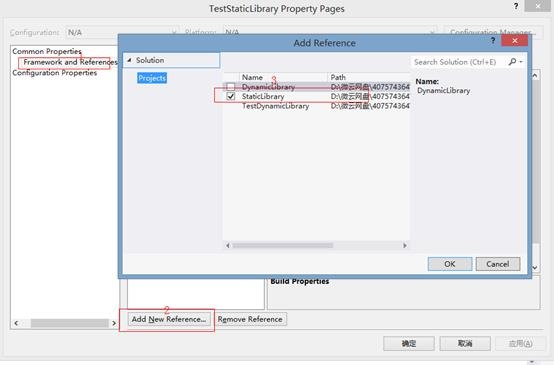This screenshot has width=554, height=365.
Task: Click the search magnifier icon in Add Reference
Action: [512, 62]
